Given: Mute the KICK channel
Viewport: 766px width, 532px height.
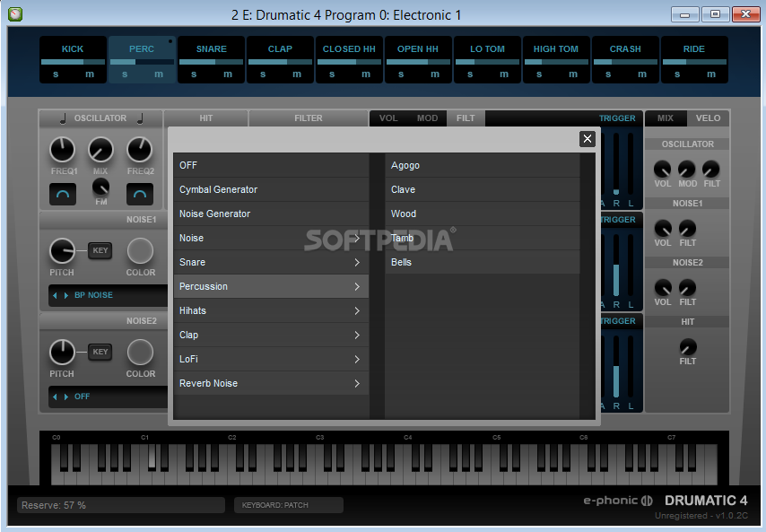Looking at the screenshot, I should click(90, 74).
